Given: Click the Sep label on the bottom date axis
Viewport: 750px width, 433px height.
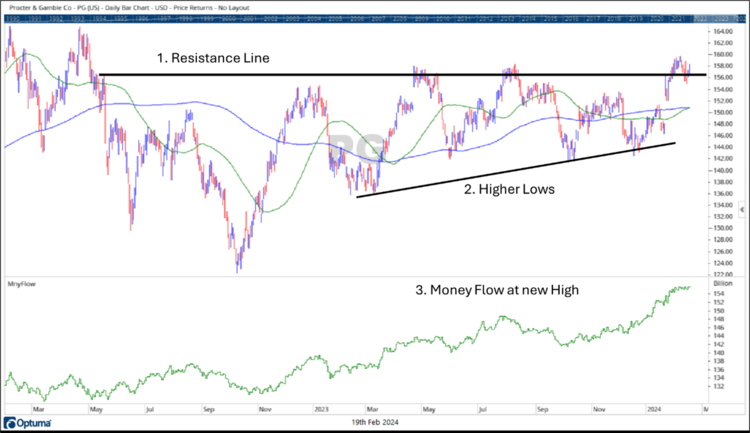Looking at the screenshot, I should coord(209,408).
